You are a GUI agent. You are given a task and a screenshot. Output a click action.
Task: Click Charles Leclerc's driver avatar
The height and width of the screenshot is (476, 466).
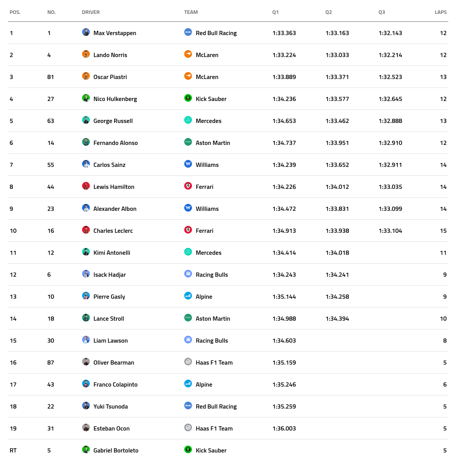coord(86,230)
